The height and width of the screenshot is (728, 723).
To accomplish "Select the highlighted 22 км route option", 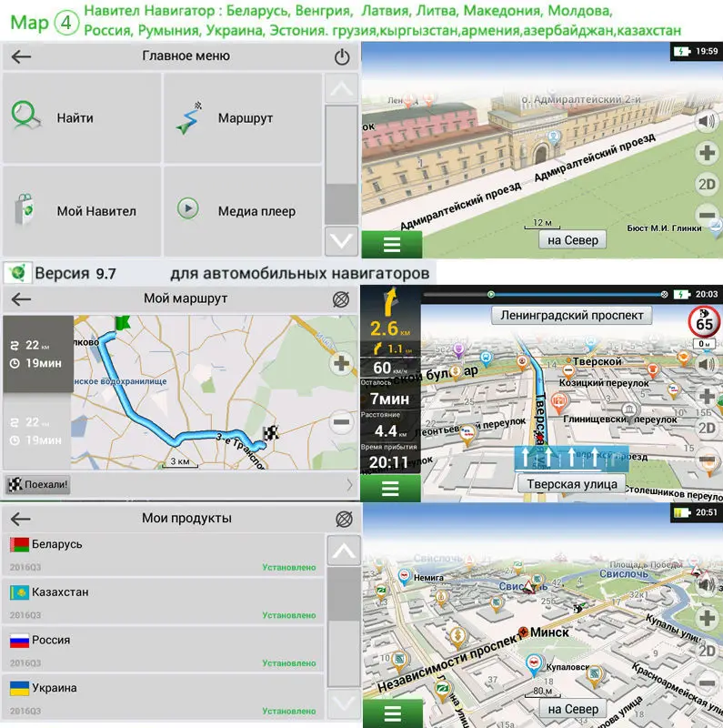I will click(x=38, y=354).
